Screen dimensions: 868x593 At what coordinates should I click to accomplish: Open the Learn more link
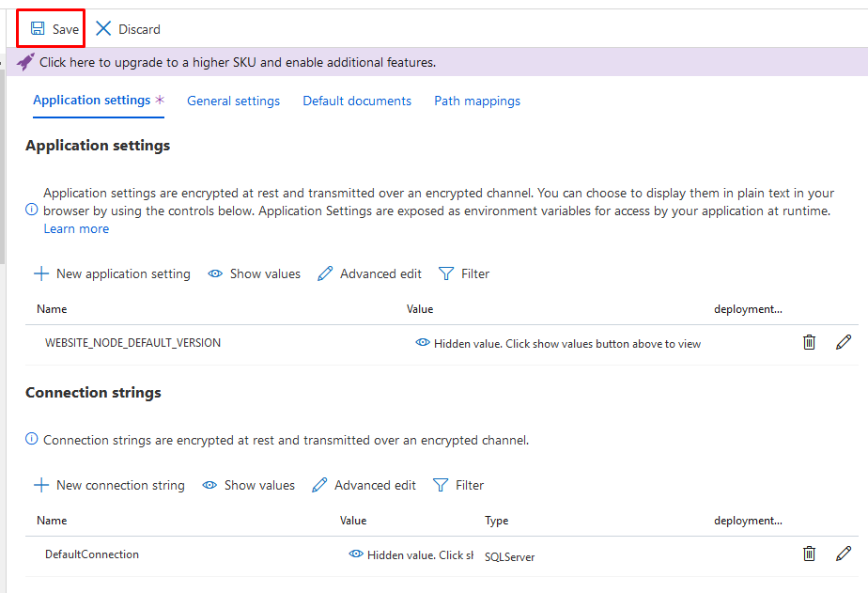pyautogui.click(x=75, y=228)
